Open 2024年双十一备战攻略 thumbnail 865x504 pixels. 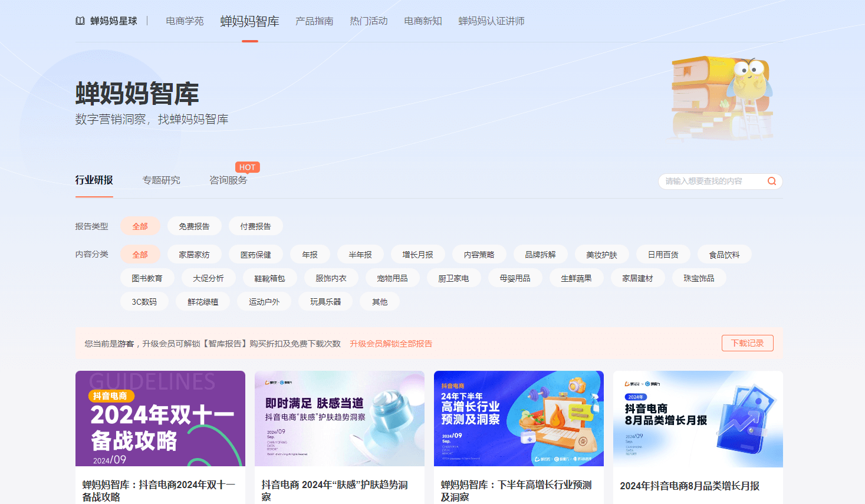160,419
